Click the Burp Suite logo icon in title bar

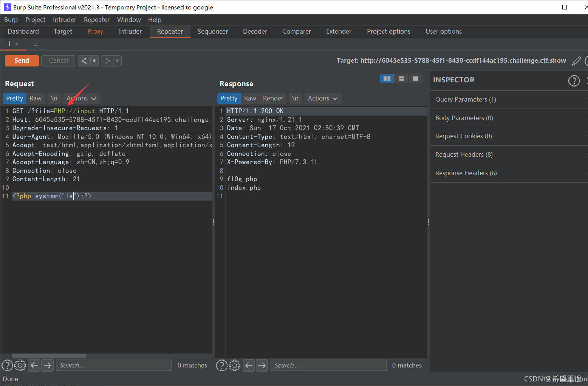[8, 7]
